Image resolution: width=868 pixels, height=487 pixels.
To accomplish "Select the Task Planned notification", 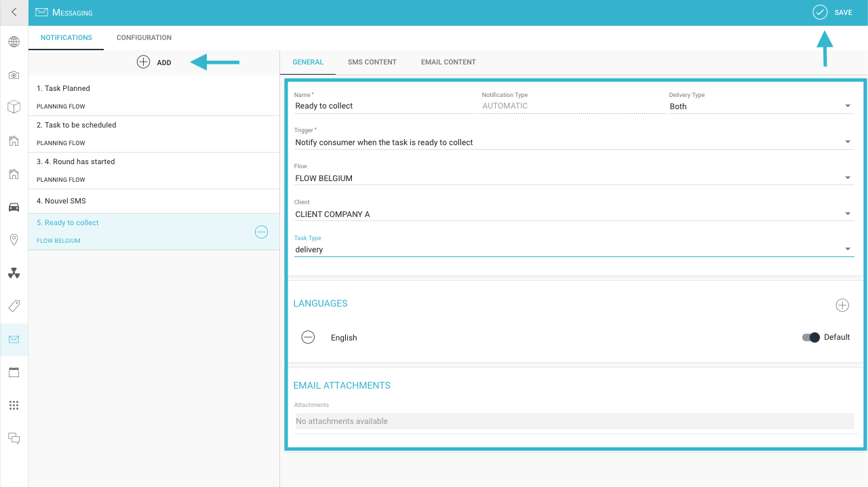I will [154, 97].
